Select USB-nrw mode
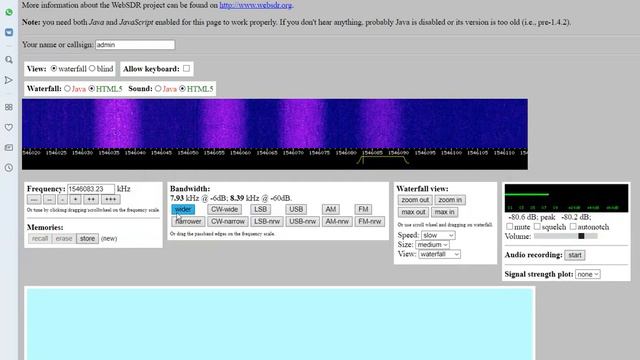640x360 pixels. (302, 222)
